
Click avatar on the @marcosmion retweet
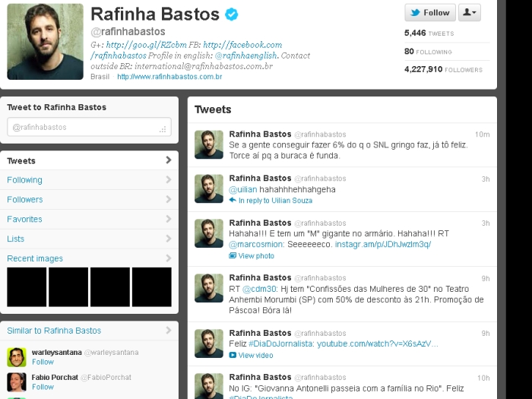pos(209,233)
